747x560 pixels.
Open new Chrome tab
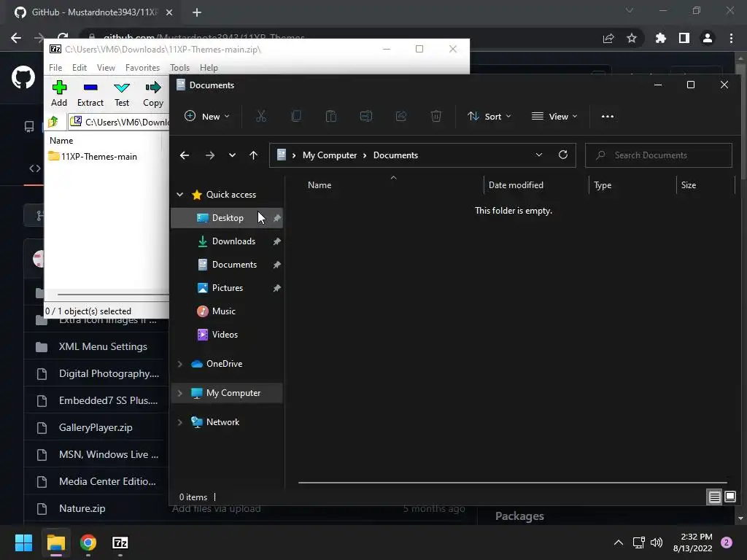pyautogui.click(x=197, y=12)
